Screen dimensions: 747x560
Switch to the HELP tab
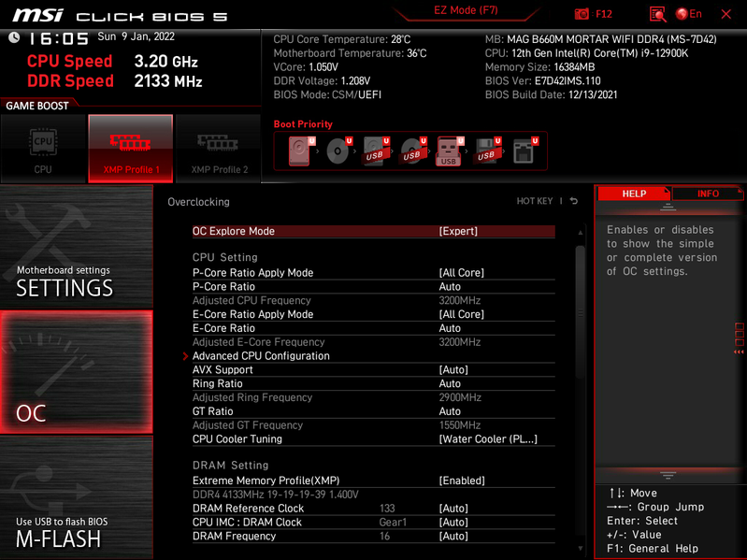(x=634, y=194)
